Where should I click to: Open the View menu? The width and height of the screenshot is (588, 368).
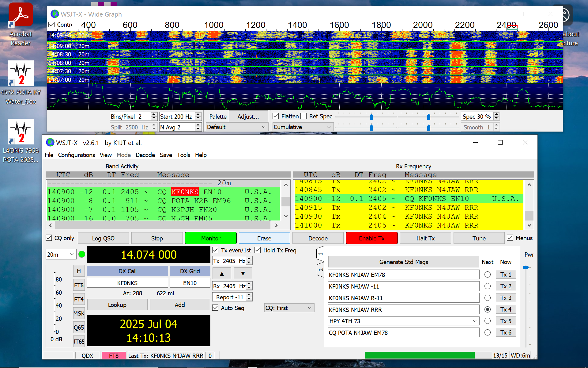(x=106, y=155)
